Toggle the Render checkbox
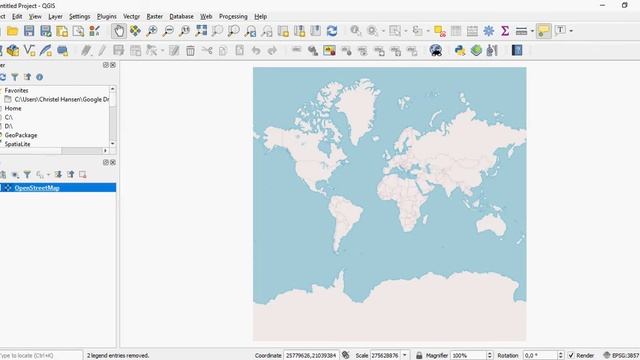Viewport: 640px width, 360px height. pyautogui.click(x=571, y=356)
